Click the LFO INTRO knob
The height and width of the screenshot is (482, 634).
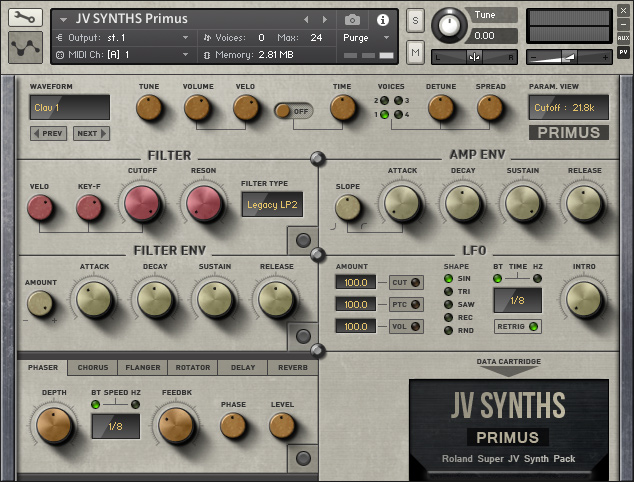click(584, 300)
